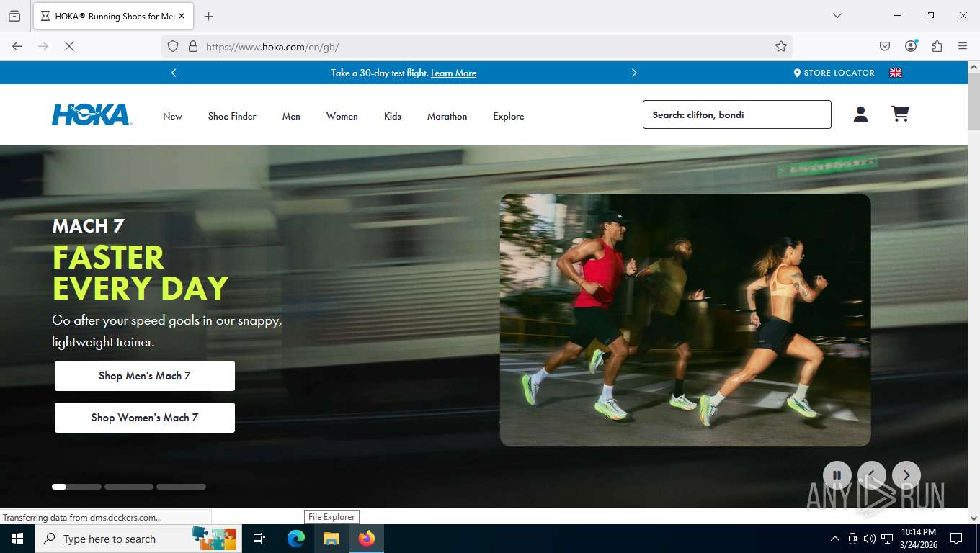The width and height of the screenshot is (980, 553).
Task: Close the HOKA Running Shoes tab
Action: coord(182,16)
